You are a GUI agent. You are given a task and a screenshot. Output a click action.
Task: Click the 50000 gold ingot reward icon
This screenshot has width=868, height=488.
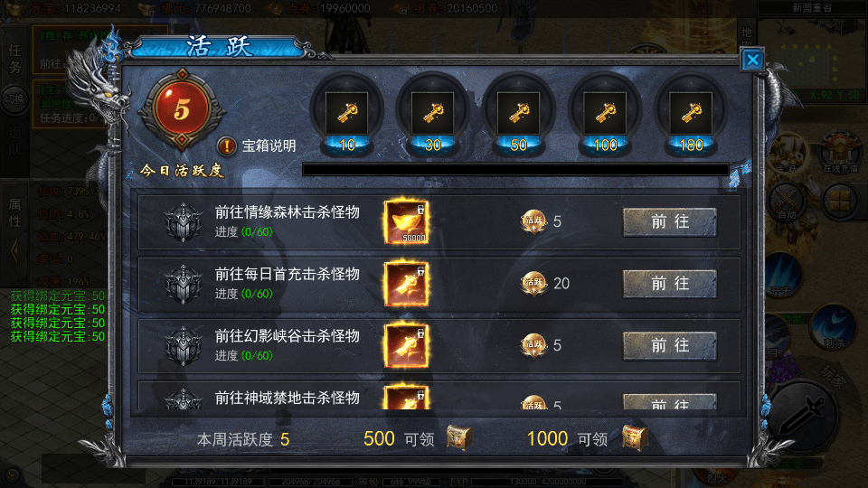click(x=406, y=222)
